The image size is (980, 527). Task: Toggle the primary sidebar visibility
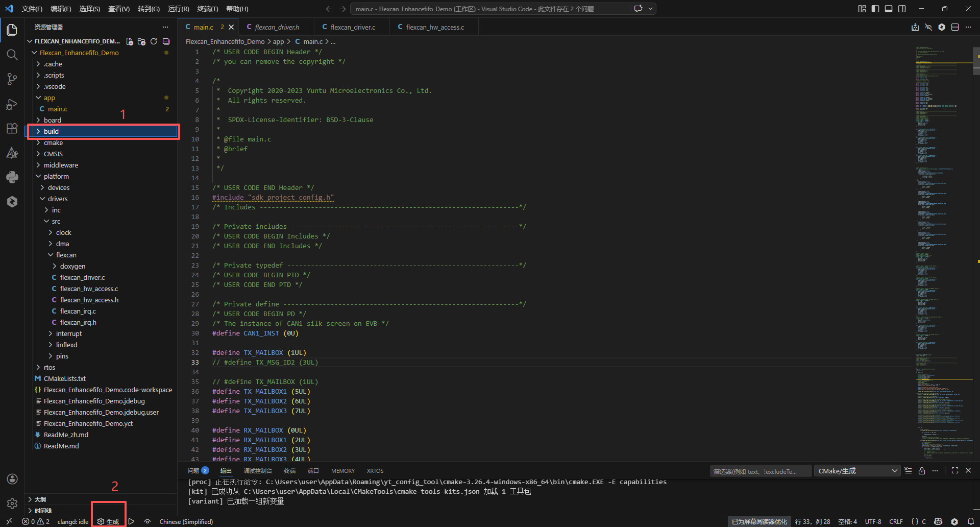[x=875, y=9]
